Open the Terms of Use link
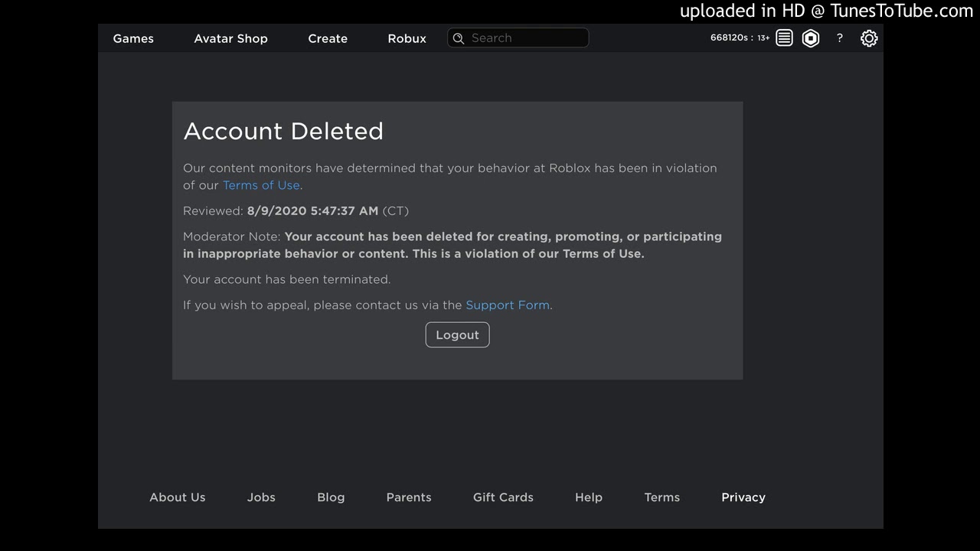The width and height of the screenshot is (980, 551). point(261,185)
